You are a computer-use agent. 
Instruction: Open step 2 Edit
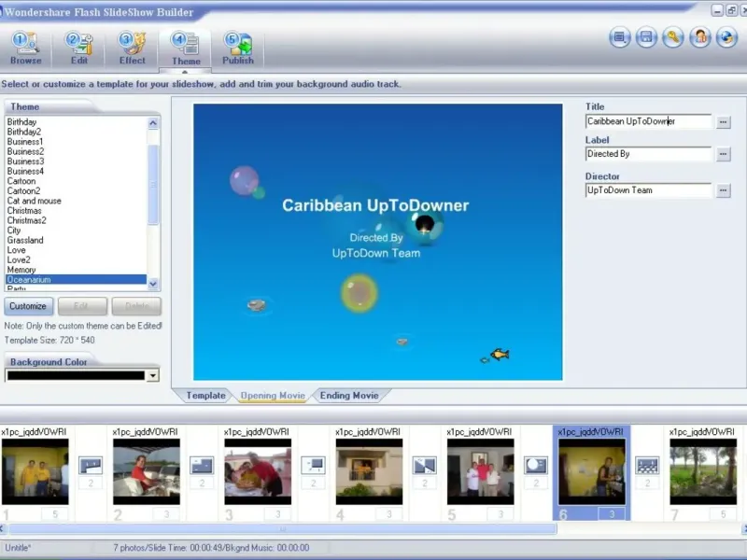pos(79,49)
